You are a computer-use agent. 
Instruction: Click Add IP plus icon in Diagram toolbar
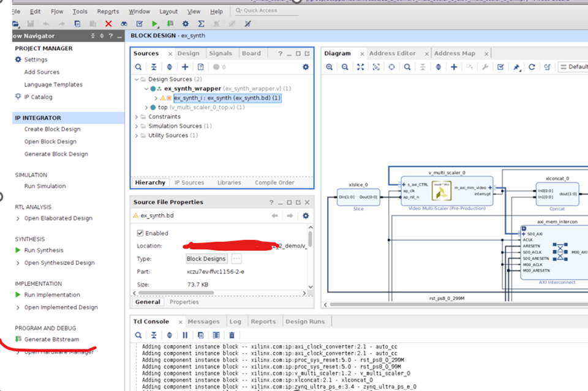point(454,67)
